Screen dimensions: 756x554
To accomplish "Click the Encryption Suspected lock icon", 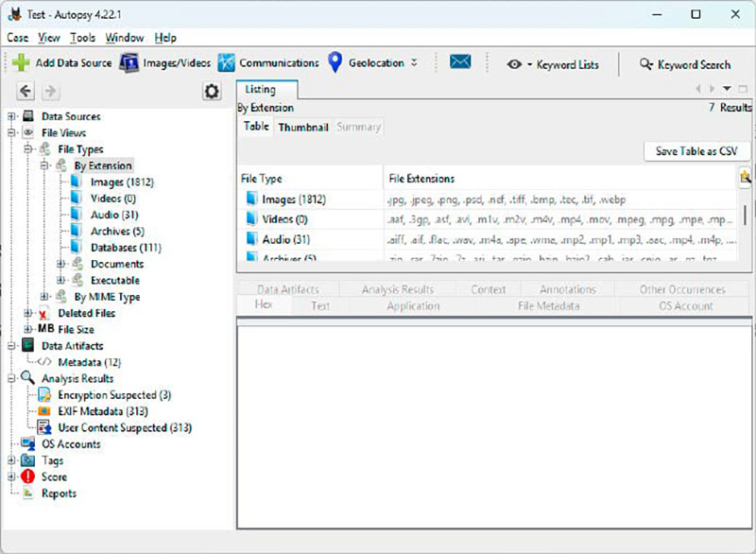I will (x=44, y=394).
